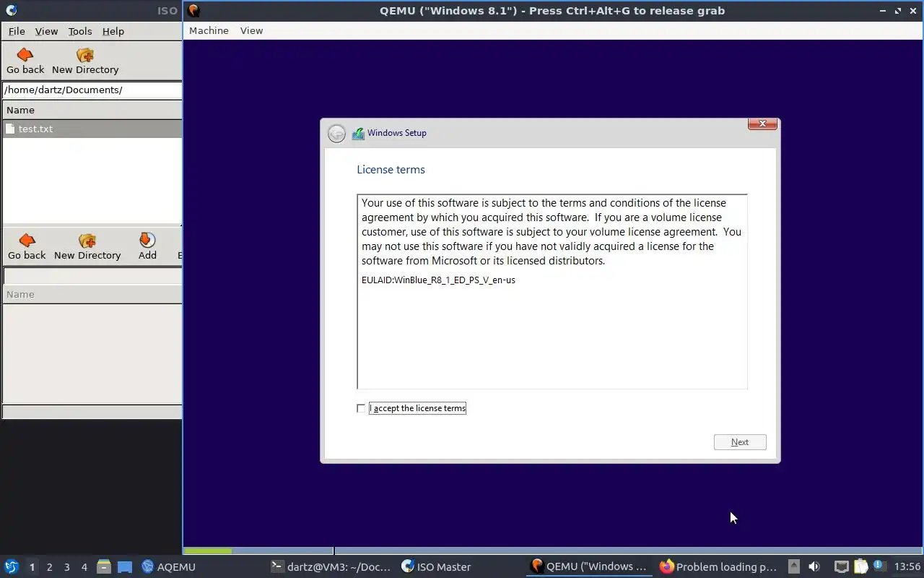The height and width of the screenshot is (578, 924).
Task: Switch to the QEMU Windows taskbar entry
Action: coord(589,566)
